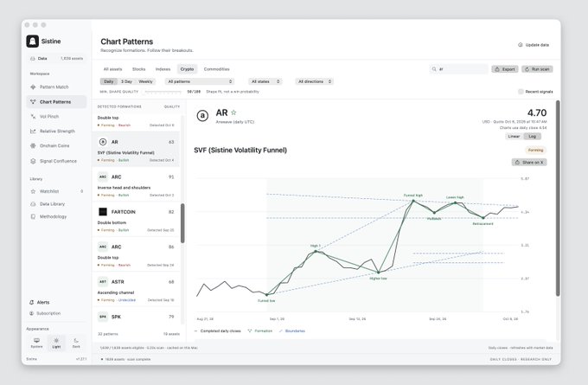Open Subscription sidebar icon
The height and width of the screenshot is (385, 588).
[31, 313]
